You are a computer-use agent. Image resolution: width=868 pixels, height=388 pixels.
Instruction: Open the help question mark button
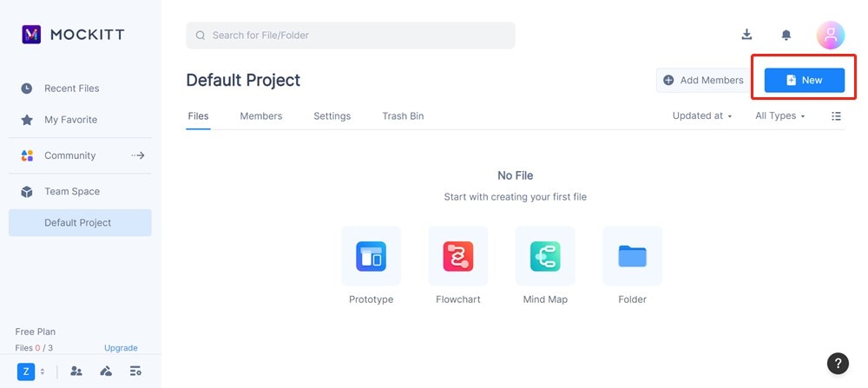pos(837,364)
